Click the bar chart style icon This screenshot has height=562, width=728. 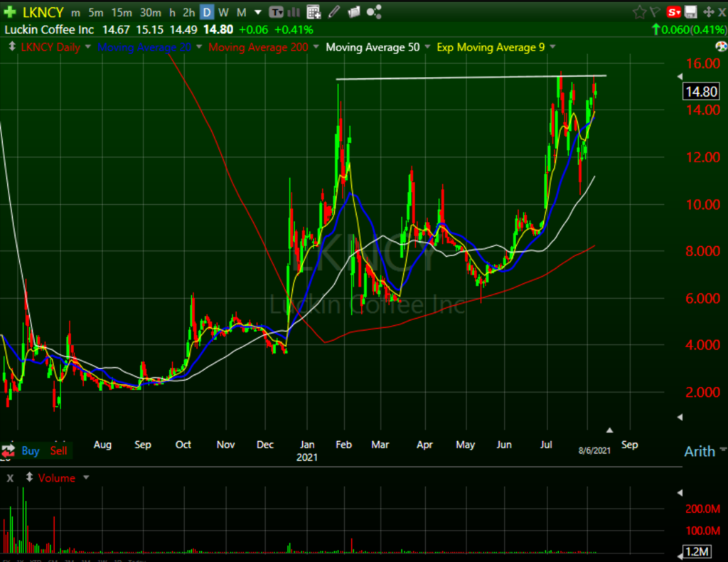pos(294,13)
